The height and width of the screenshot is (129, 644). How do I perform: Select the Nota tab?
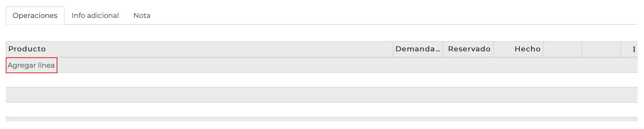142,15
